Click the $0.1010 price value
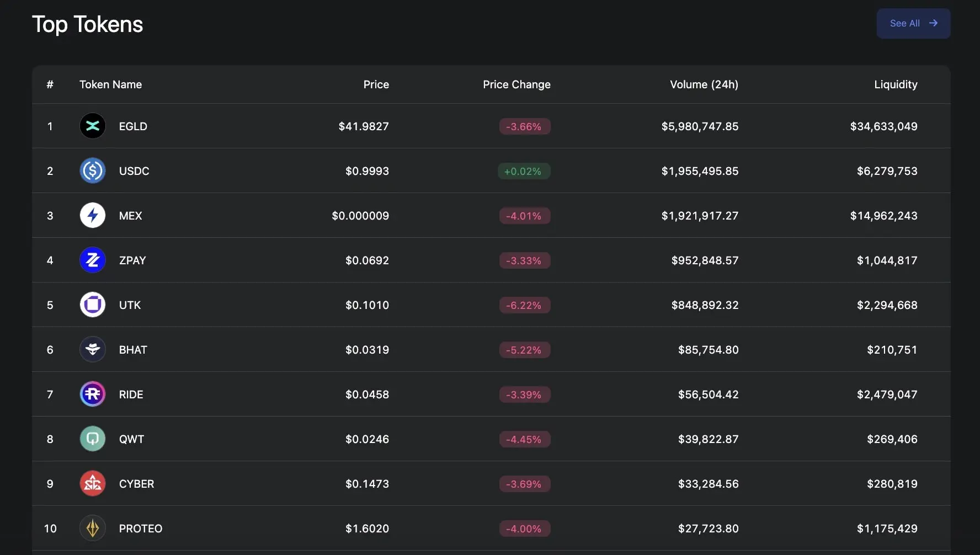 367,305
